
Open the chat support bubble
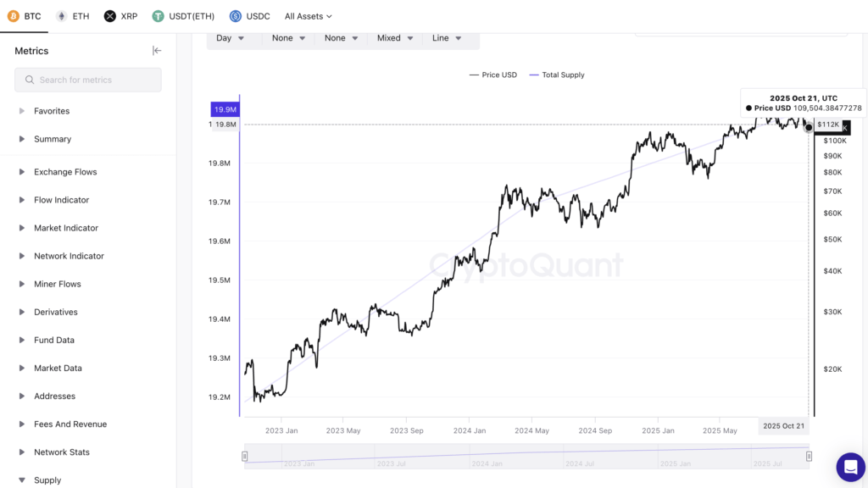(x=850, y=467)
